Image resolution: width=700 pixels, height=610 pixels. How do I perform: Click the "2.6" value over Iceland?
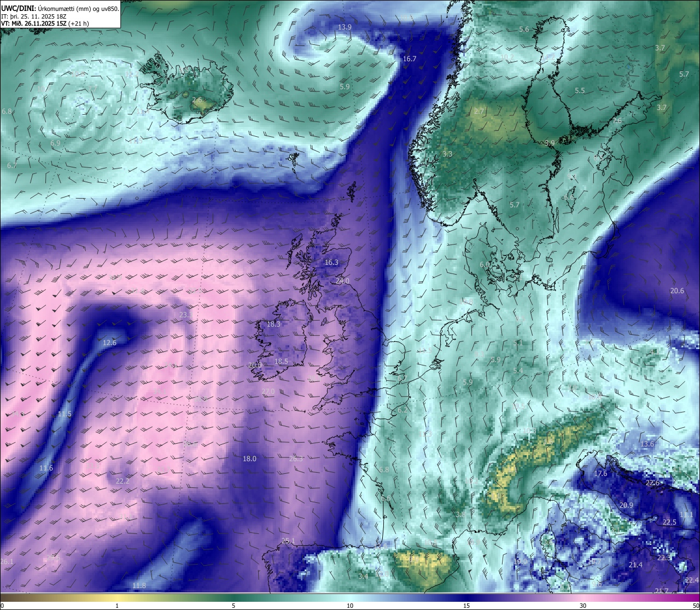[x=197, y=100]
